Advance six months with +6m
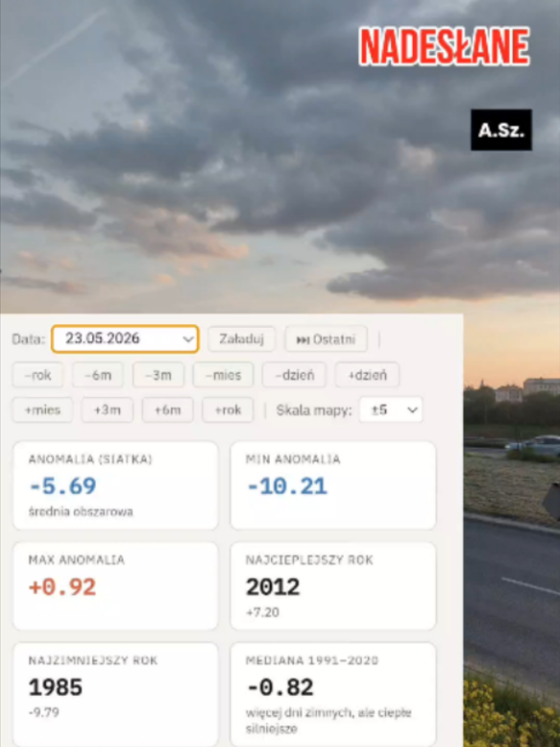The image size is (560, 747). click(x=167, y=410)
